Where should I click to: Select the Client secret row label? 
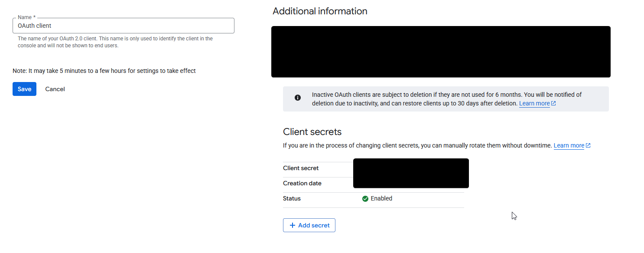coord(301,168)
